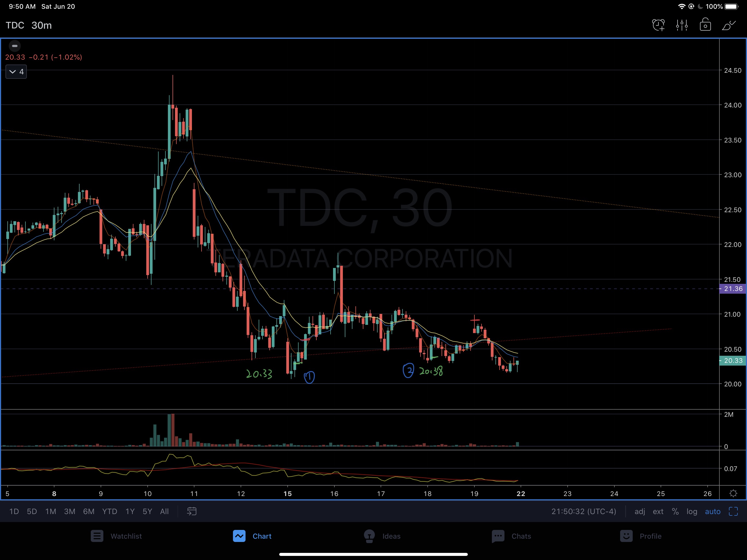Select the 1M range
The image size is (747, 560).
51,511
